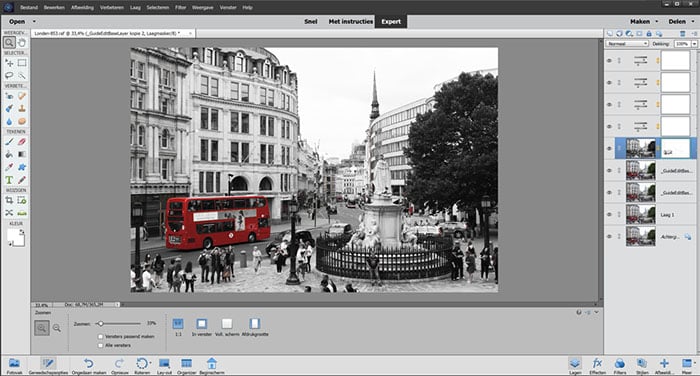
Task: Hide the fourth adjustment layer
Action: (x=609, y=126)
